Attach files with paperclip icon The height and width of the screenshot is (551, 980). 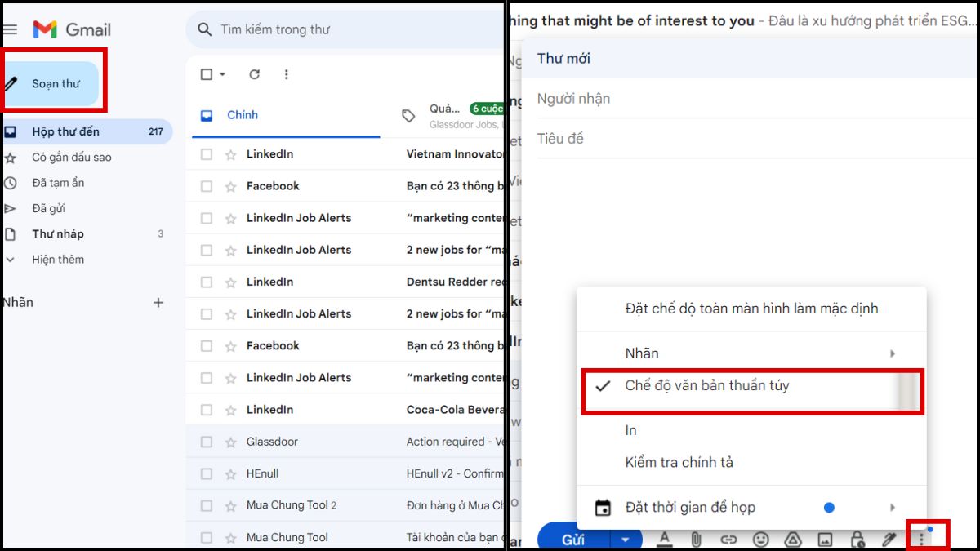[x=697, y=539]
